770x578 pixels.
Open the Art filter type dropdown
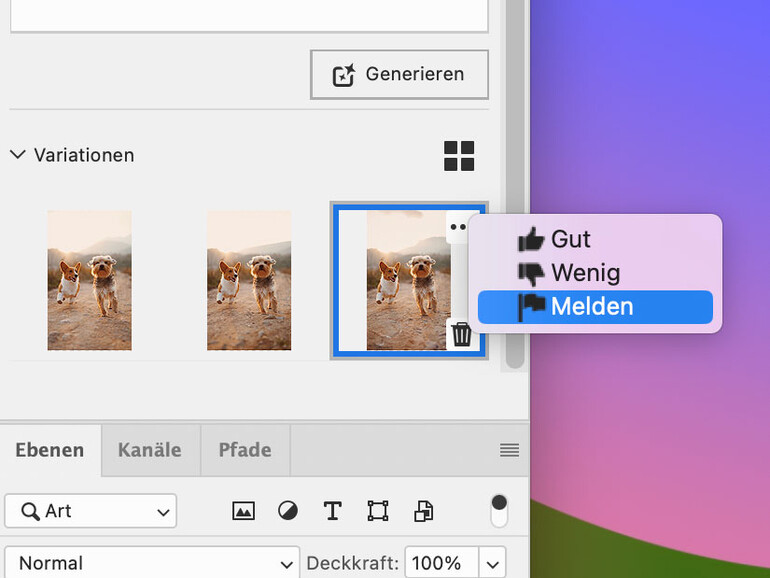click(x=91, y=511)
